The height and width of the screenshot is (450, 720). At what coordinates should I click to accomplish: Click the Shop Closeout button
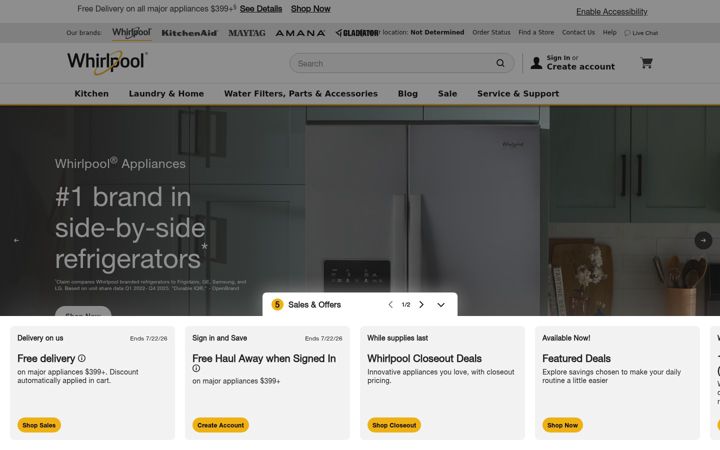click(x=394, y=425)
